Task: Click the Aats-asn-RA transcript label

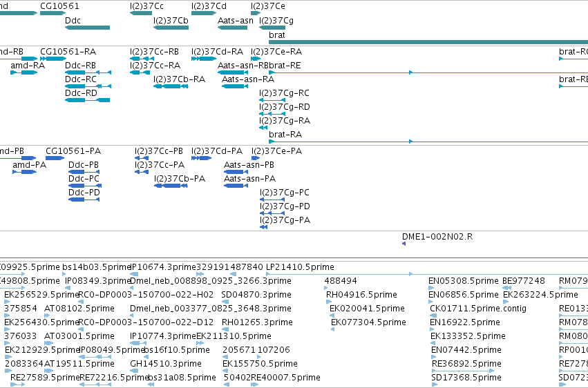Action: (x=248, y=79)
